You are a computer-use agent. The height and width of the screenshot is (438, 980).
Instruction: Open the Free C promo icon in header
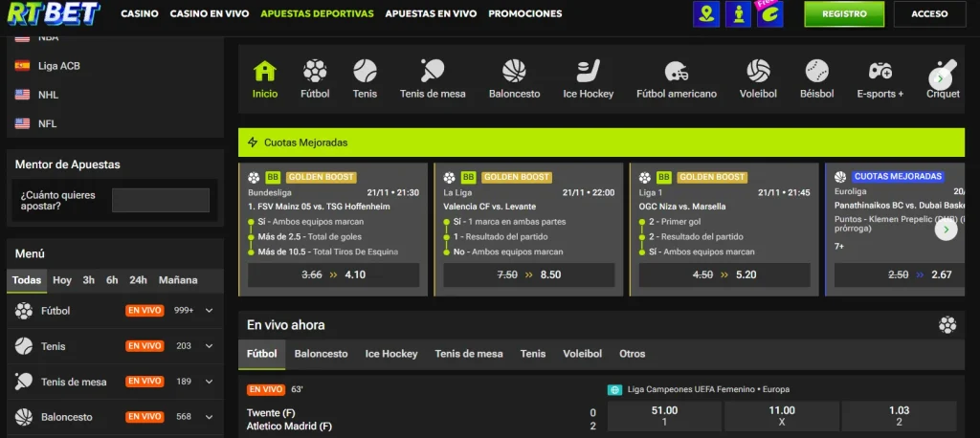pos(770,13)
